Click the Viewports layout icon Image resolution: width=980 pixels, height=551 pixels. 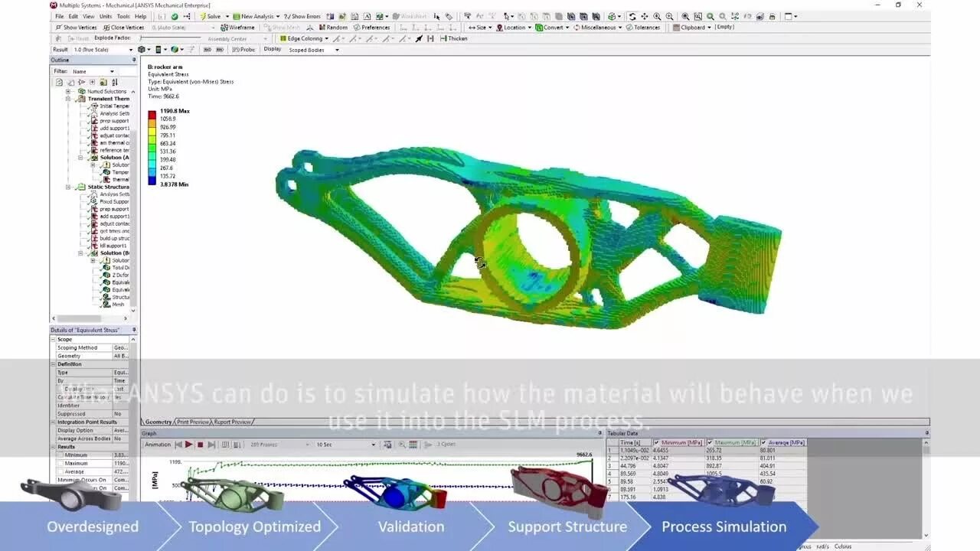coord(789,16)
